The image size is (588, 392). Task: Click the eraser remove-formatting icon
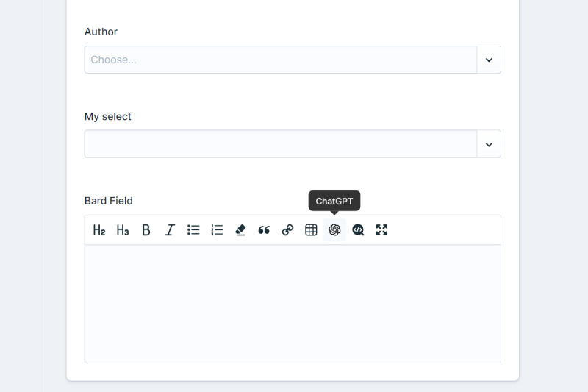click(240, 230)
